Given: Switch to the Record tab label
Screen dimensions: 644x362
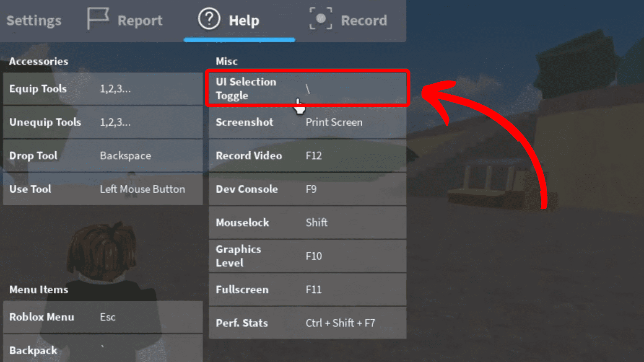Looking at the screenshot, I should click(x=364, y=21).
